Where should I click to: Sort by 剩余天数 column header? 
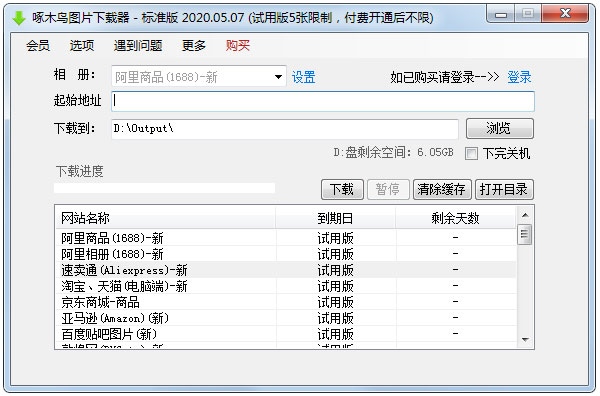[456, 218]
